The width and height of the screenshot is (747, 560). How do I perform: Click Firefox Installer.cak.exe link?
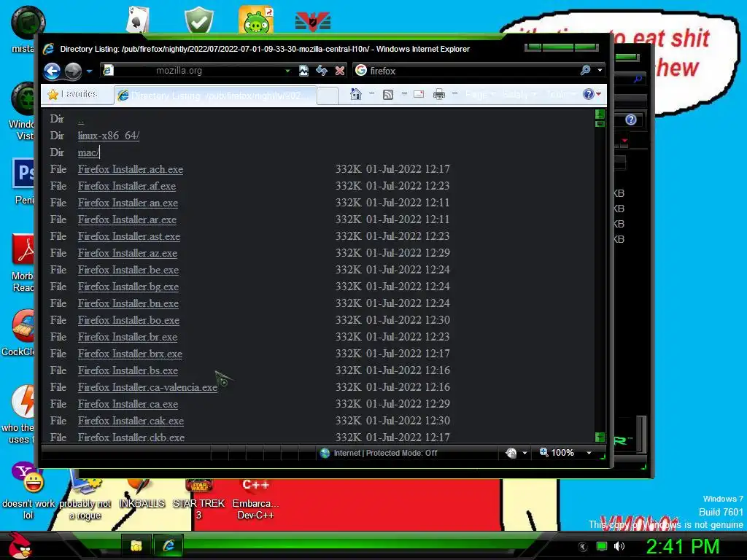[131, 421]
